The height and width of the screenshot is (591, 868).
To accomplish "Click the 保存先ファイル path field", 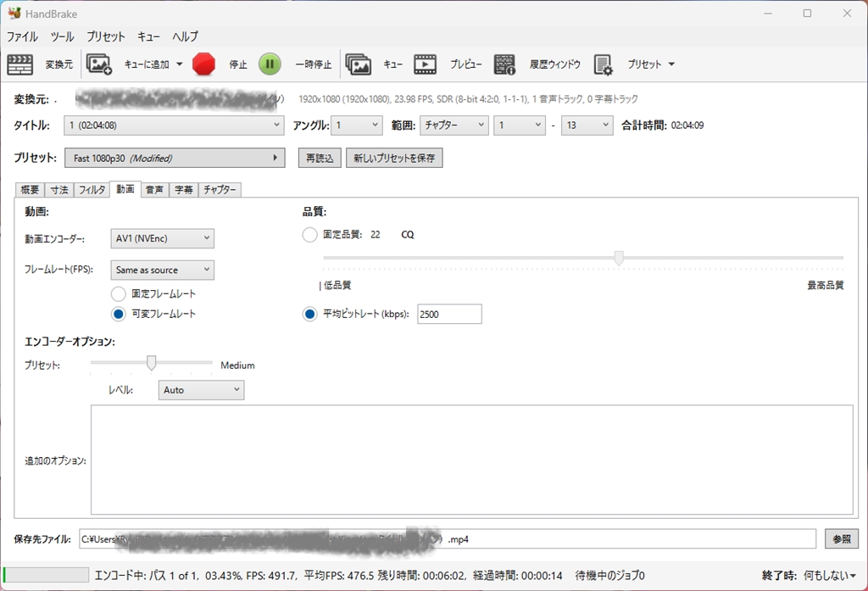I will tap(448, 539).
